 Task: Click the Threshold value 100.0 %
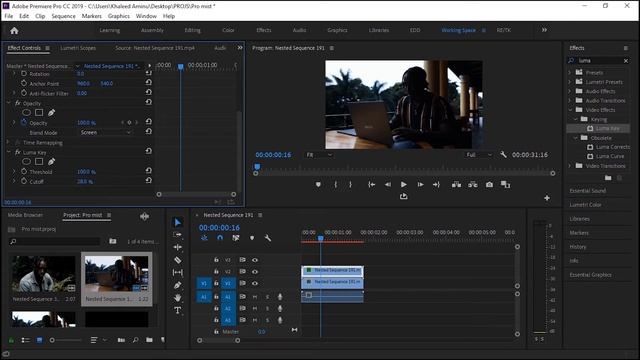[87, 172]
